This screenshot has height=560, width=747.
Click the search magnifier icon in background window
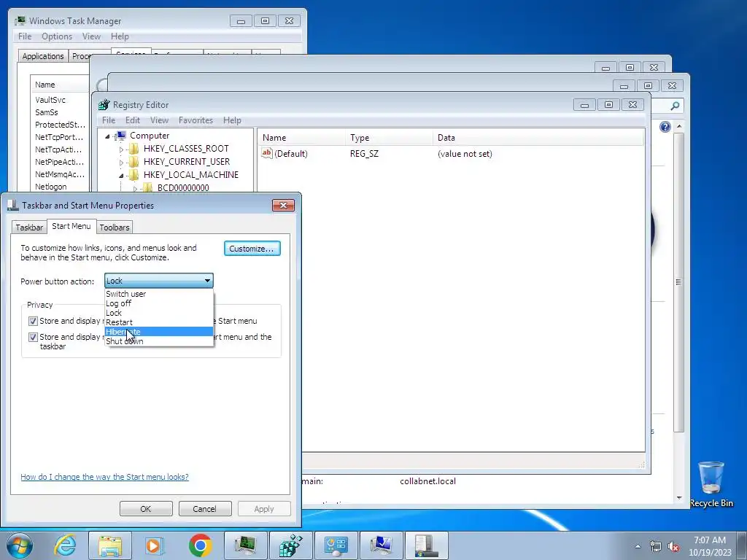pos(675,106)
